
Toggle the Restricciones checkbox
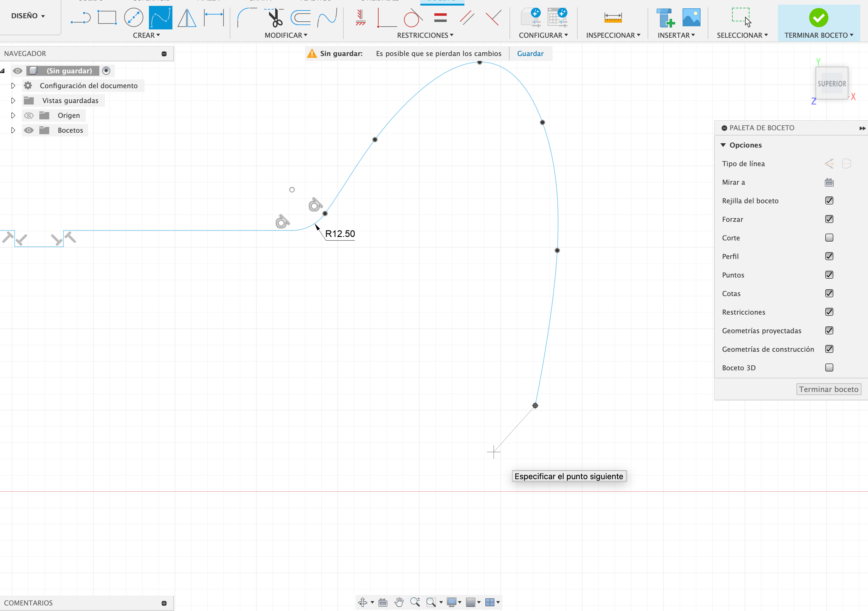point(829,312)
